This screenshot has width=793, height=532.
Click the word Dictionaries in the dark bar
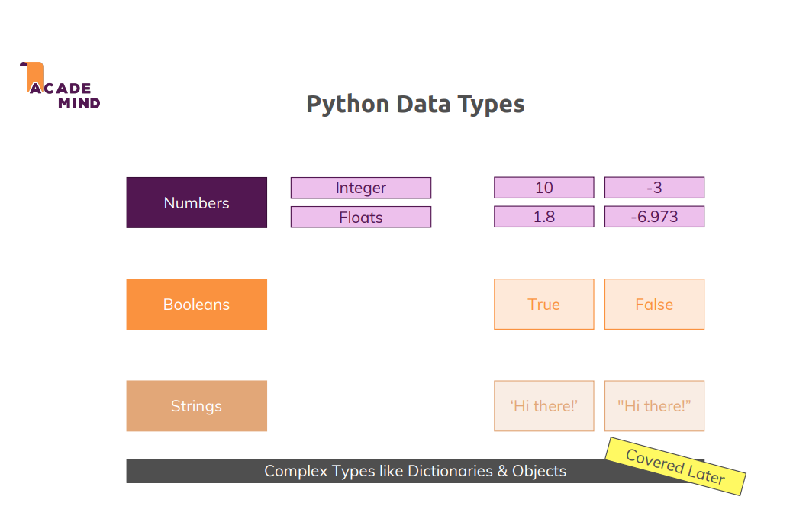(x=450, y=471)
